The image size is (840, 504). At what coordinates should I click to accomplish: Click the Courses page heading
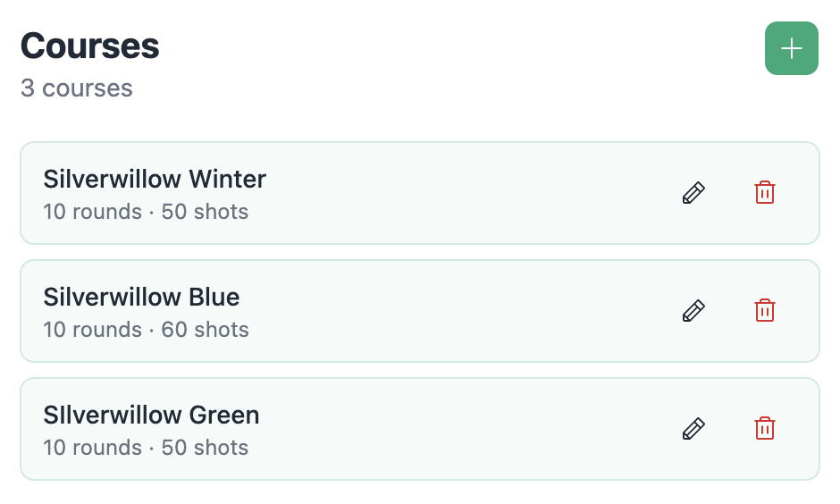point(89,46)
